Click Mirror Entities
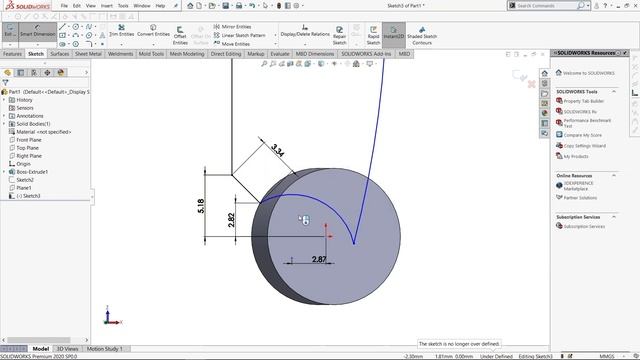640x360 pixels. tap(232, 27)
